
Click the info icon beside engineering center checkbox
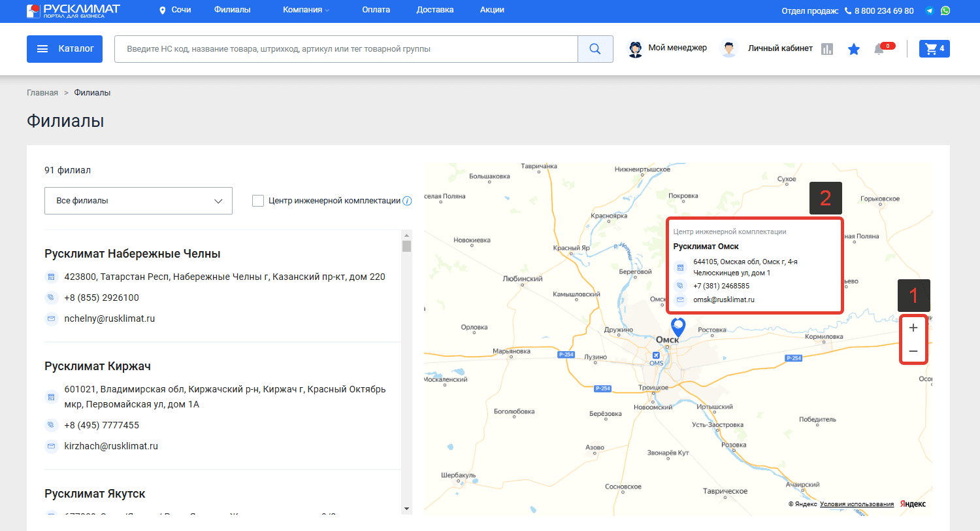pos(407,201)
